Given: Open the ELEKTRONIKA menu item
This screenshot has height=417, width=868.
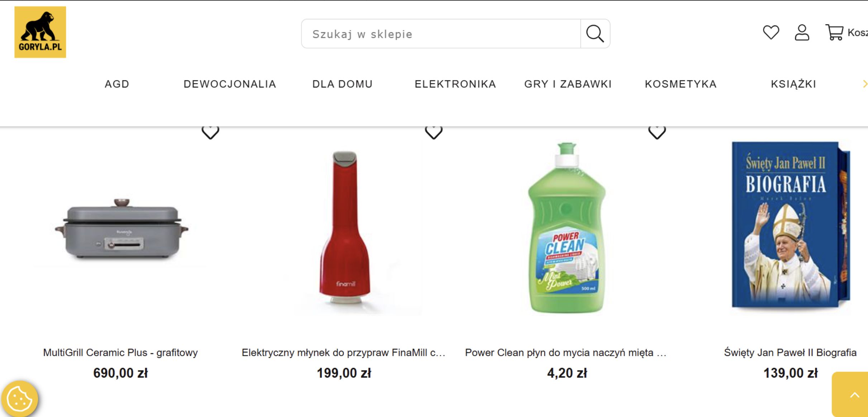Looking at the screenshot, I should pos(455,84).
